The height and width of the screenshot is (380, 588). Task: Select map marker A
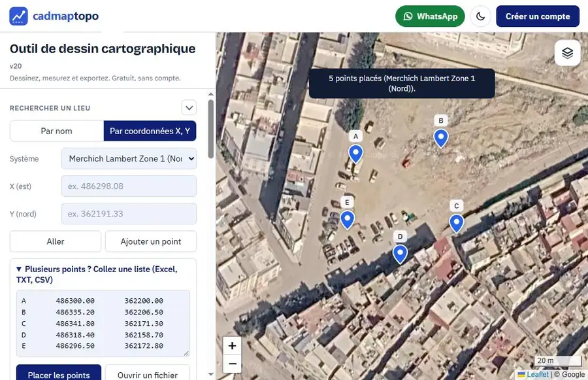355,154
